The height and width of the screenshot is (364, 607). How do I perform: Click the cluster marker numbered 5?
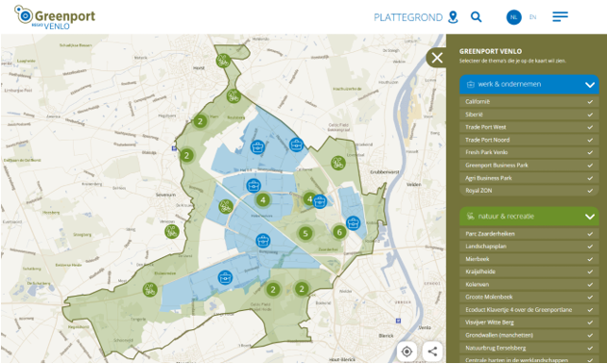tap(305, 234)
